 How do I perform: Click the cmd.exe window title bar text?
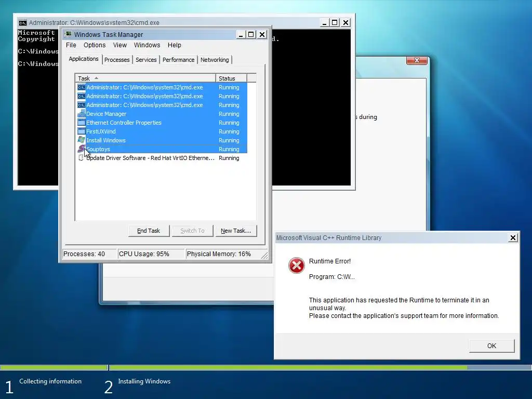94,23
